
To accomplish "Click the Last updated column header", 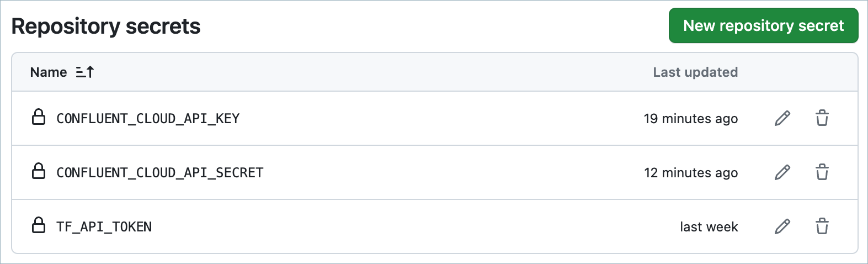I will coord(695,72).
